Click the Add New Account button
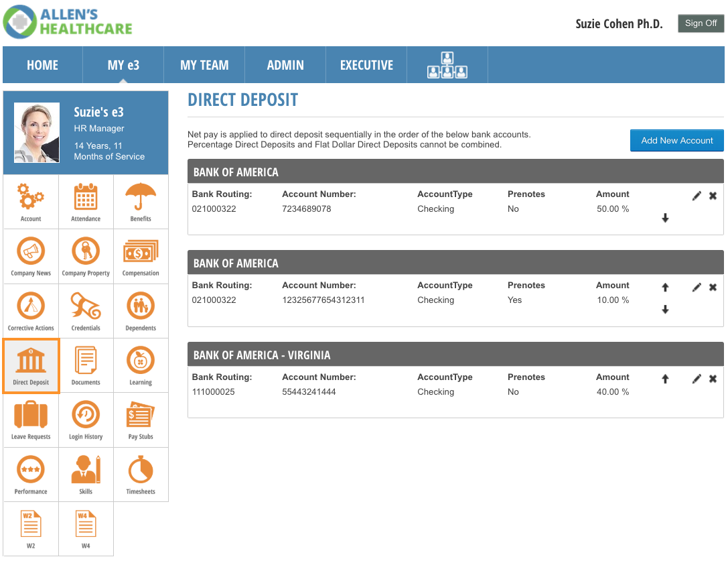This screenshot has height=561, width=728. [676, 140]
